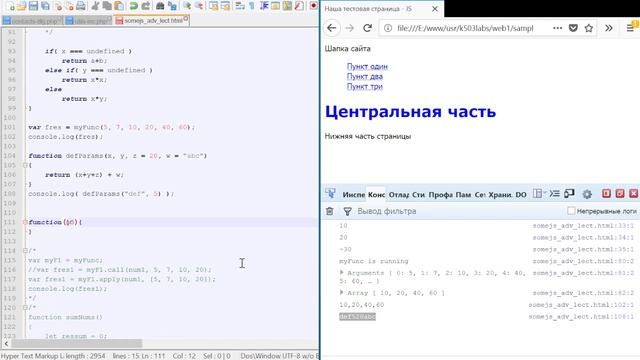Click the console filter funnel icon
The height and width of the screenshot is (360, 640).
point(347,211)
